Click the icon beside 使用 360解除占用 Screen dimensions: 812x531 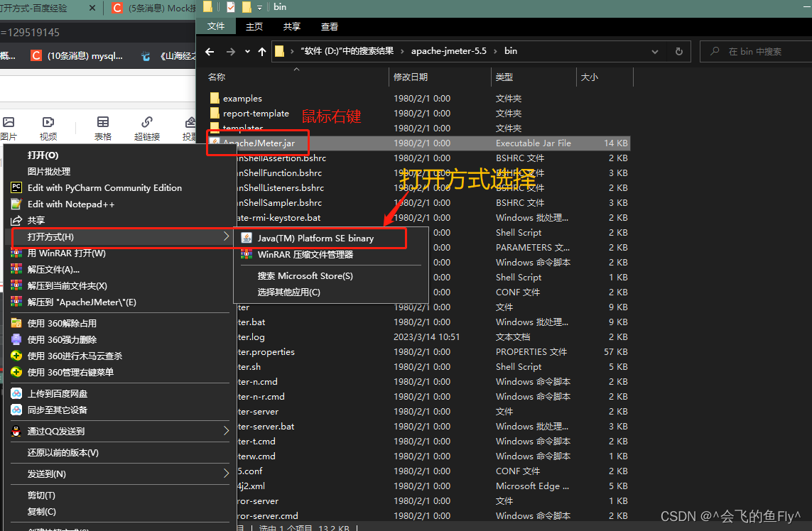16,324
